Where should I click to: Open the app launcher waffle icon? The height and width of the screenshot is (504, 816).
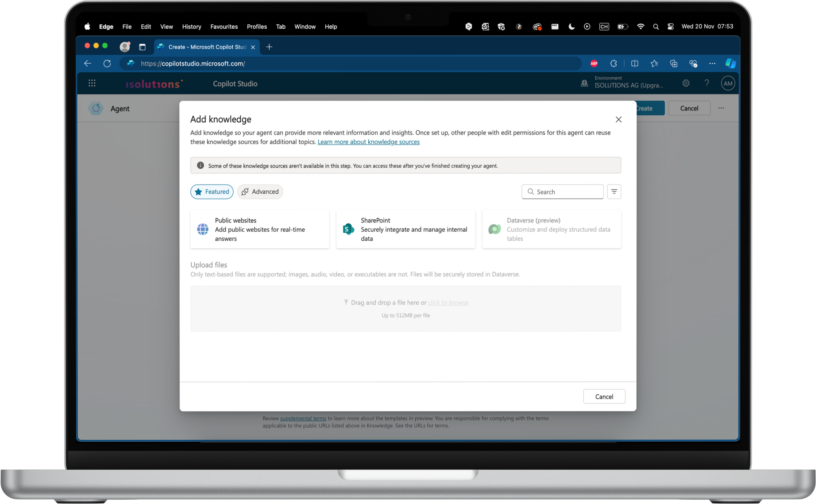pos(92,83)
